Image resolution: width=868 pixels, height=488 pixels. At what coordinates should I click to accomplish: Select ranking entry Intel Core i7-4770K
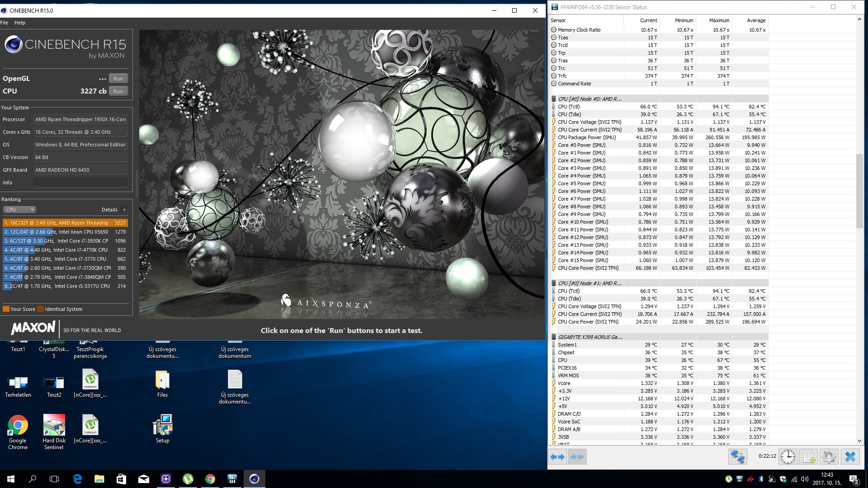[65, 250]
